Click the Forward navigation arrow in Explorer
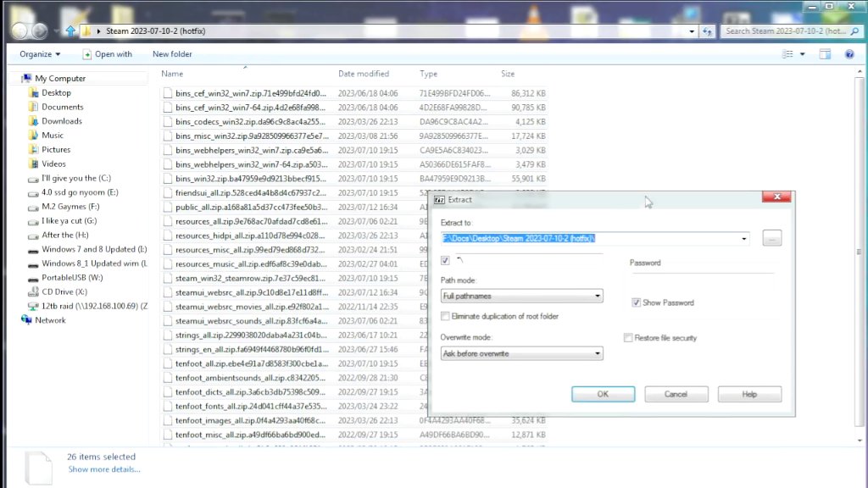Screen dimensions: 868x488 click(39, 31)
